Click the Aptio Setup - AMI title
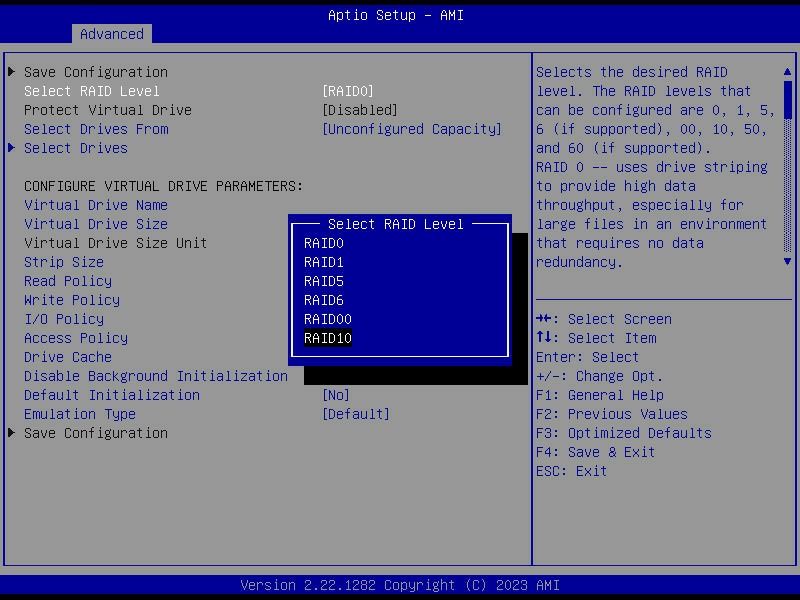This screenshot has height=600, width=800. pyautogui.click(x=396, y=15)
